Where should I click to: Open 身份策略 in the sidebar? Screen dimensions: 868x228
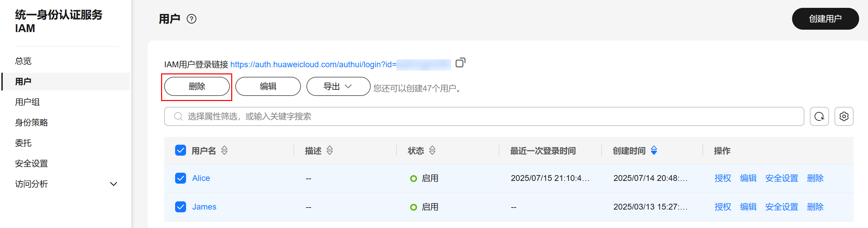click(x=31, y=123)
